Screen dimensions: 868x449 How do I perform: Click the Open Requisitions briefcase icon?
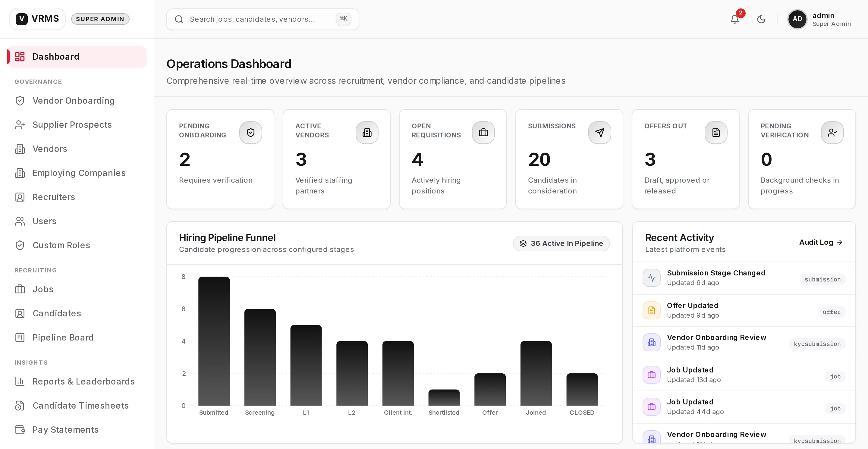pos(483,133)
